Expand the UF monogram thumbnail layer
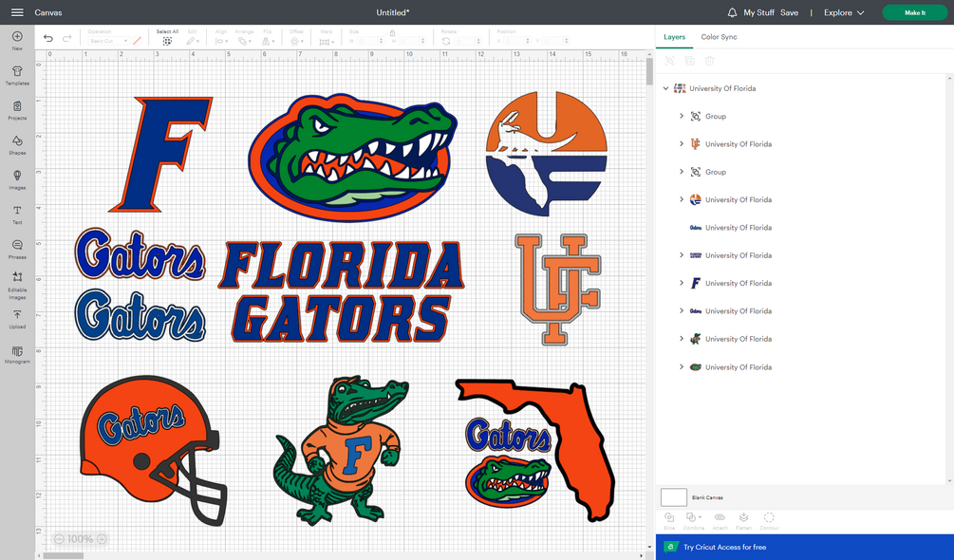The height and width of the screenshot is (560, 954). tap(682, 143)
